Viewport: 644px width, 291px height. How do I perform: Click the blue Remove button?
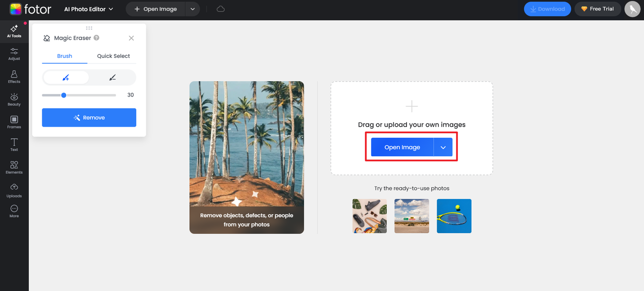89,118
